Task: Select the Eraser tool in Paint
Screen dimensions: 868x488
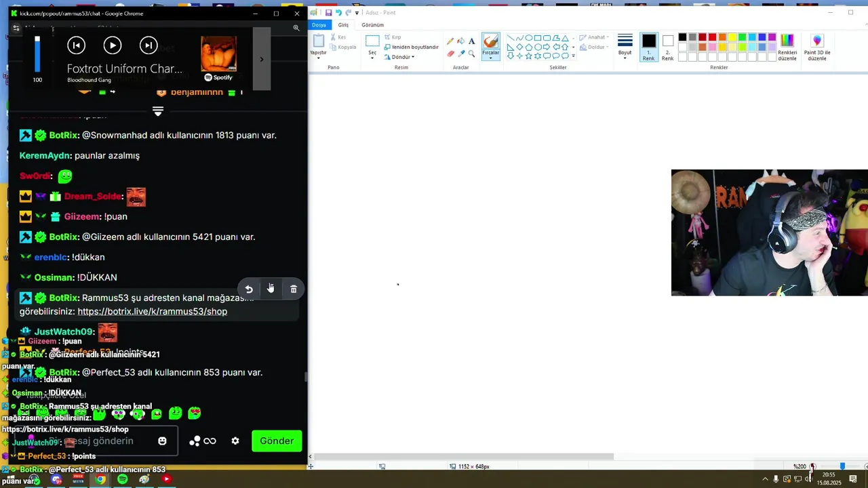Action: click(x=450, y=54)
